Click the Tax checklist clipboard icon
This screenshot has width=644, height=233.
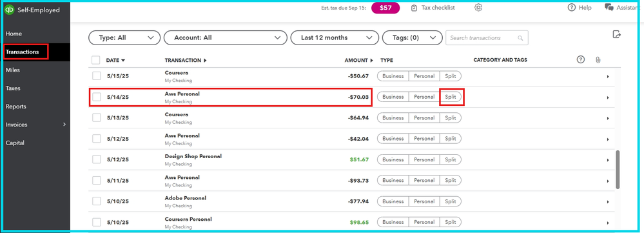[414, 8]
